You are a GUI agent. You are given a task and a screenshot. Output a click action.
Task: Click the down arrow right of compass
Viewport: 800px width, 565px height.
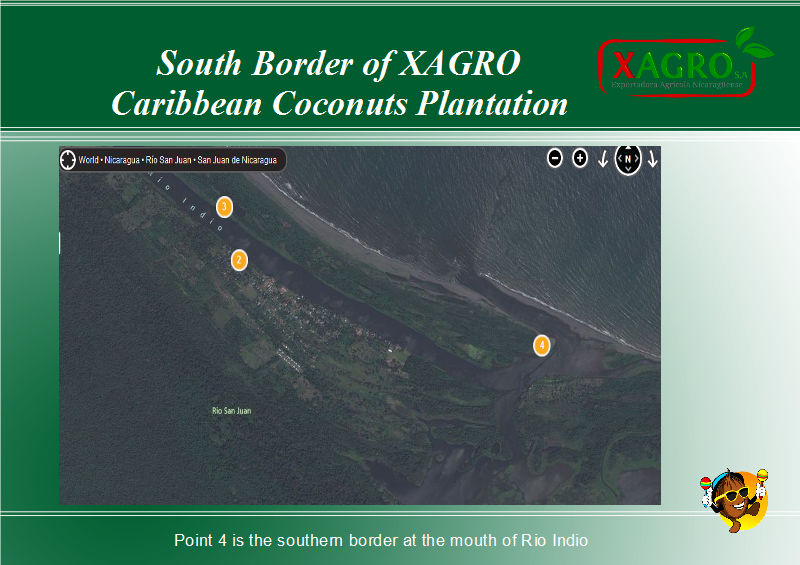coord(653,159)
